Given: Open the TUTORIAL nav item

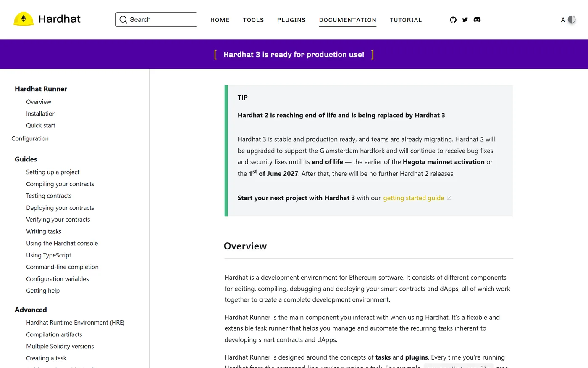Looking at the screenshot, I should 406,20.
